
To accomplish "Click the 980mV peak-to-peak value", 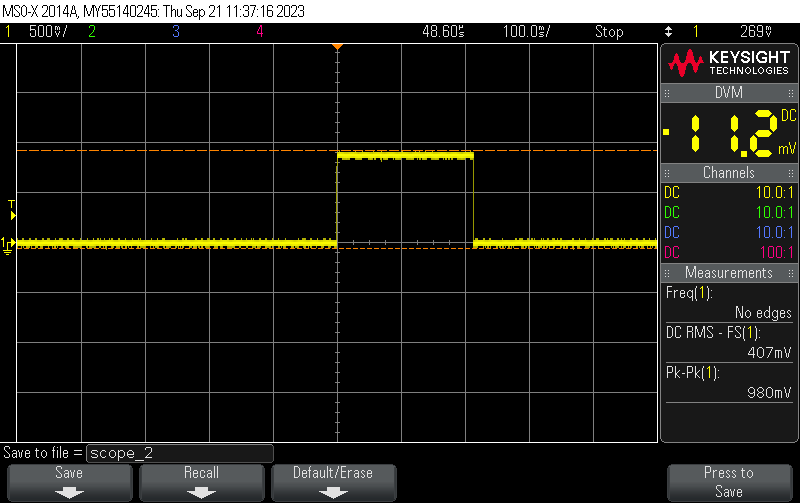I will (x=769, y=393).
